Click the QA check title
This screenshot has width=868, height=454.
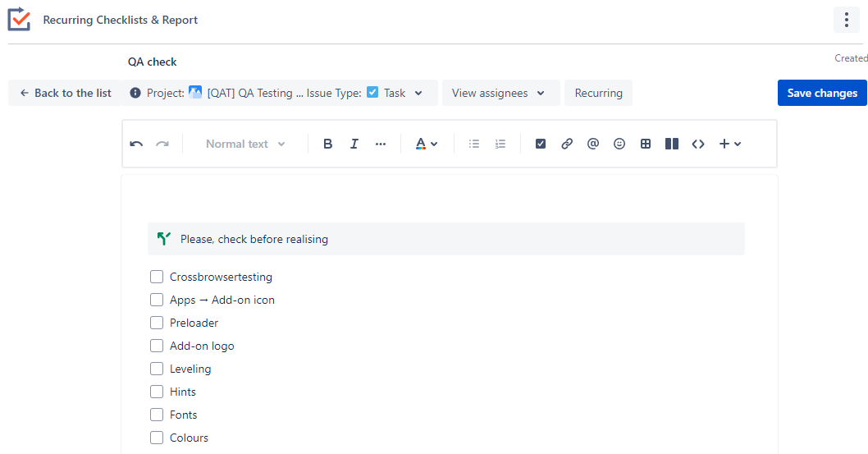click(x=153, y=62)
